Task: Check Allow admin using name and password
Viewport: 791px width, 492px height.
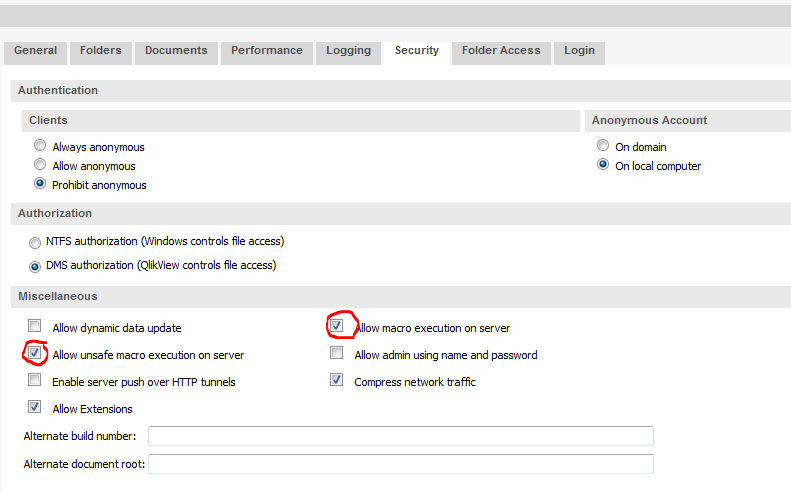Action: pos(337,354)
